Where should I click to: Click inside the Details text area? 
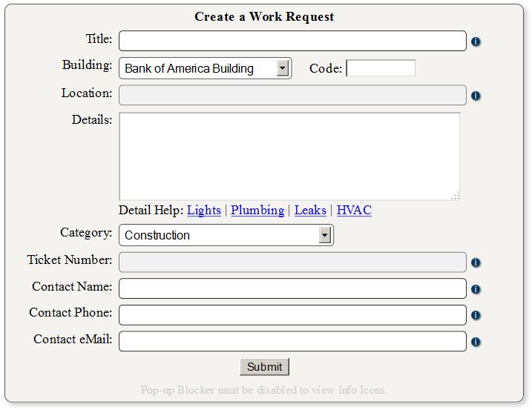coord(289,156)
